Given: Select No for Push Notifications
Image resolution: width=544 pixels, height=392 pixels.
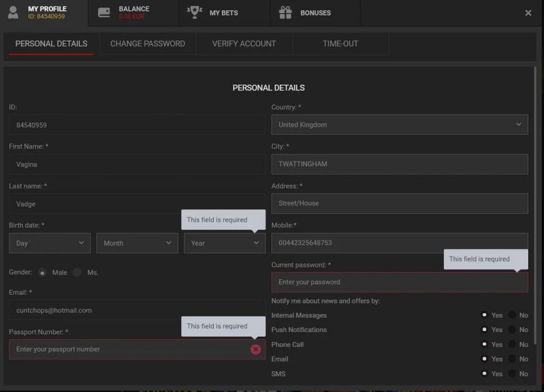Looking at the screenshot, I should pyautogui.click(x=512, y=329).
